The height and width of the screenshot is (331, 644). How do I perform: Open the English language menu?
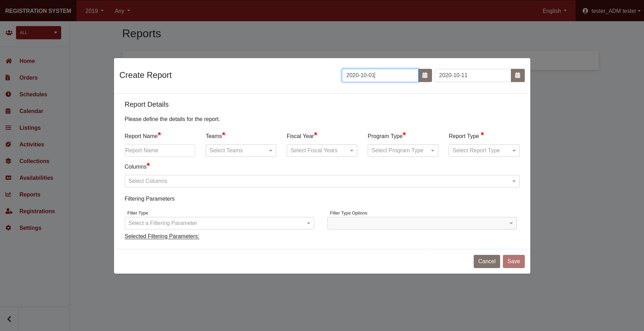click(x=554, y=11)
